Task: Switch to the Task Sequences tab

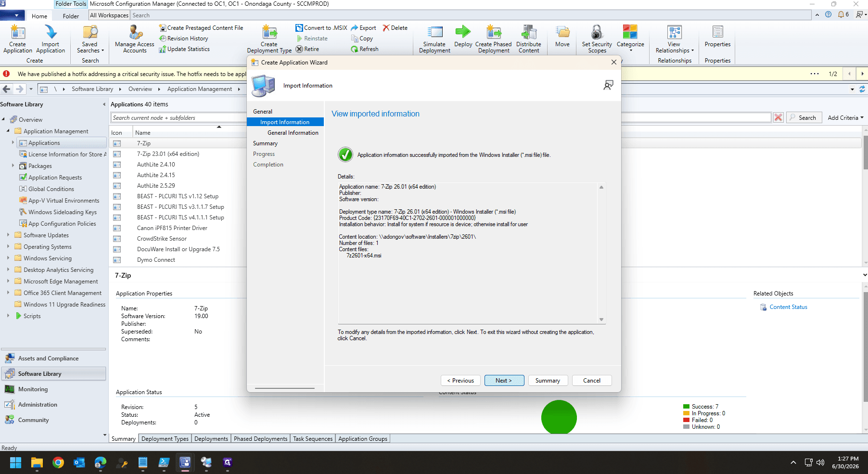Action: pyautogui.click(x=313, y=439)
